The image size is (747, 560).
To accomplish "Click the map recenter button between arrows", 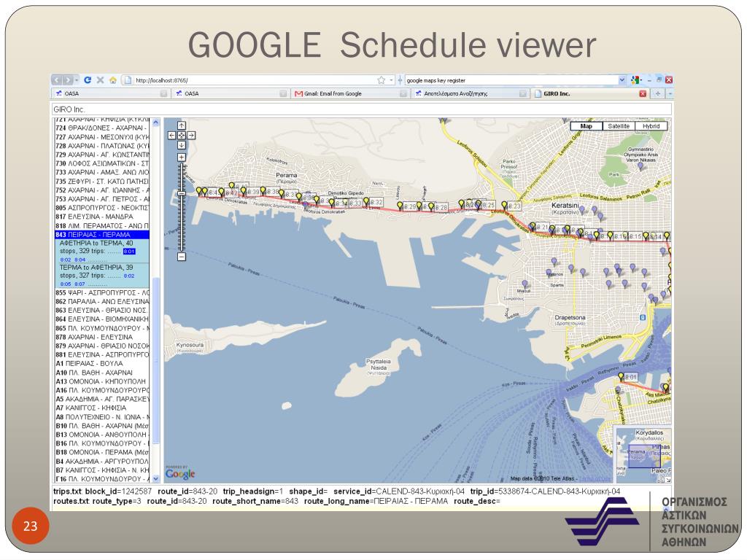I will point(182,135).
